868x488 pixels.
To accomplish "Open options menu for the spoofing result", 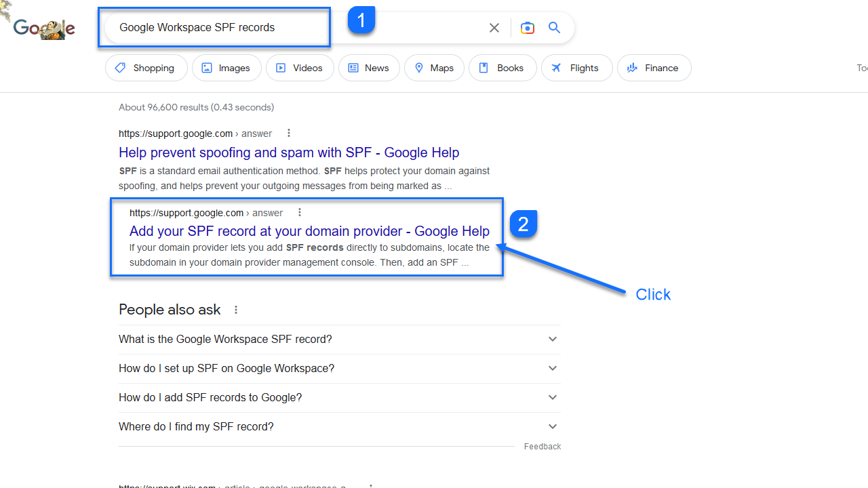I will [x=289, y=134].
